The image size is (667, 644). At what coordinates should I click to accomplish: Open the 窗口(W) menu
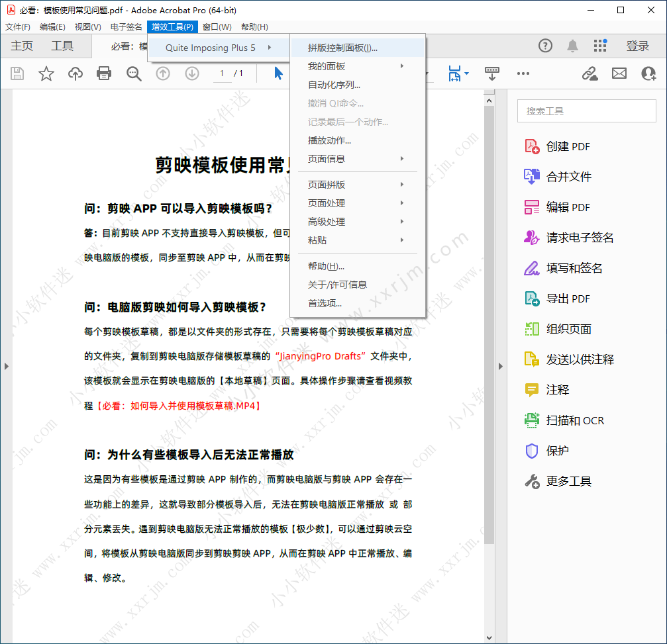click(x=217, y=27)
